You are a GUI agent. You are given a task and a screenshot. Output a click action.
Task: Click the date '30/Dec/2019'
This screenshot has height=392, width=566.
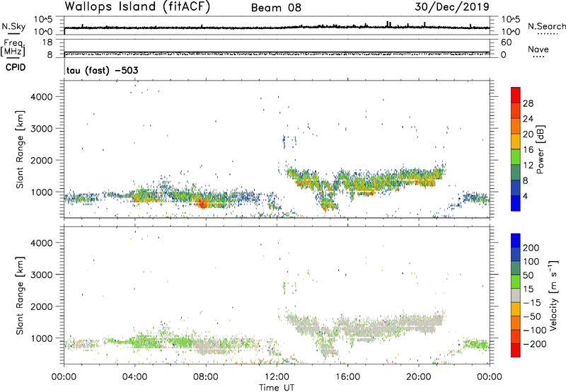pos(452,6)
